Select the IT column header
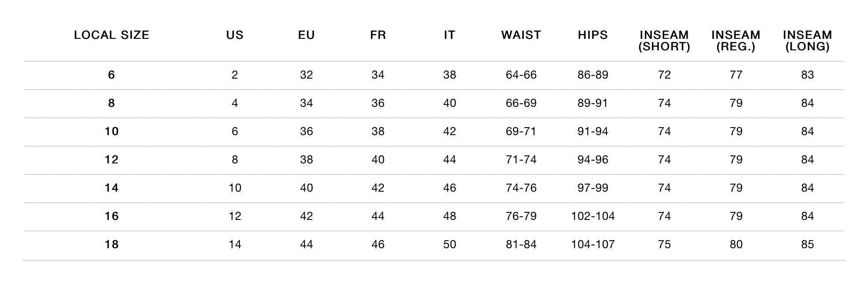The width and height of the screenshot is (868, 291). 449,35
